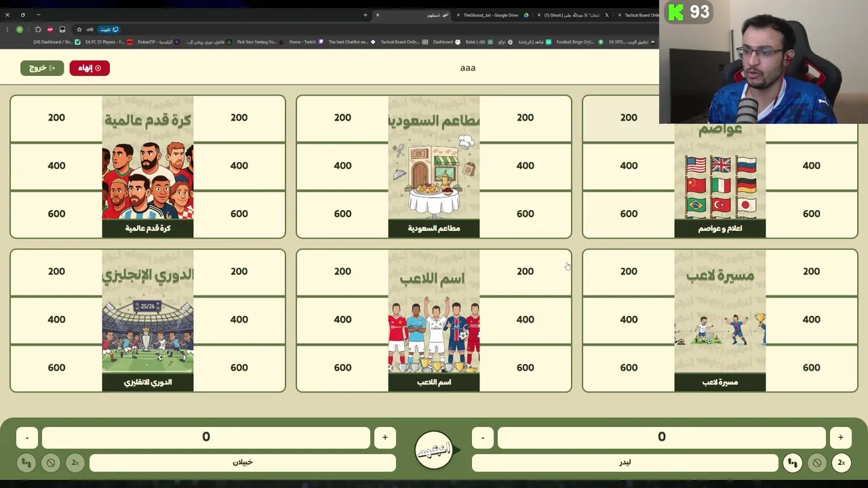Click the green profile avatar in toolbar
868x488 pixels.
pyautogui.click(x=20, y=30)
